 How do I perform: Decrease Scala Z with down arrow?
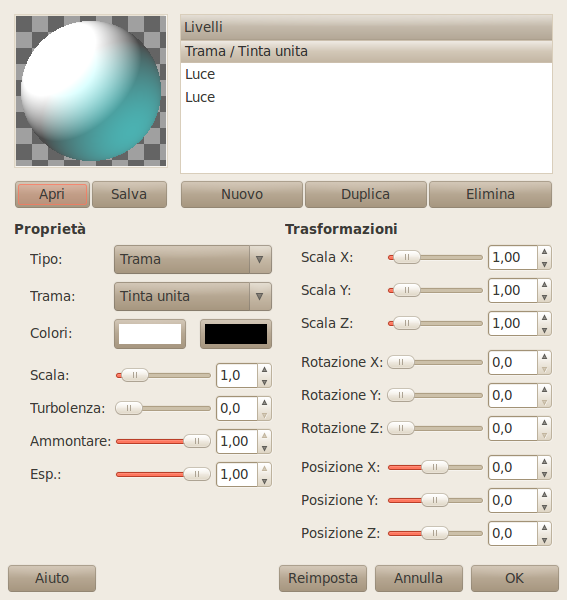544,329
